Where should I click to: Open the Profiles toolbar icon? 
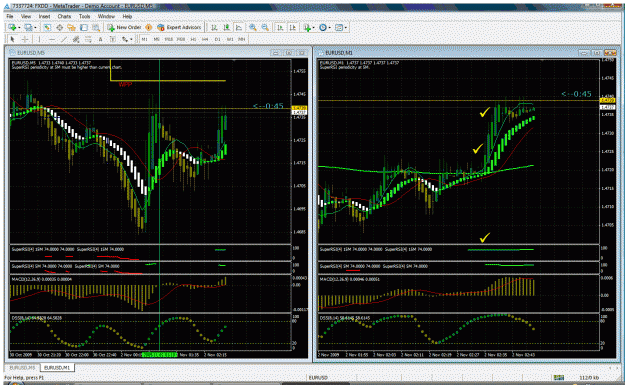tap(28, 27)
